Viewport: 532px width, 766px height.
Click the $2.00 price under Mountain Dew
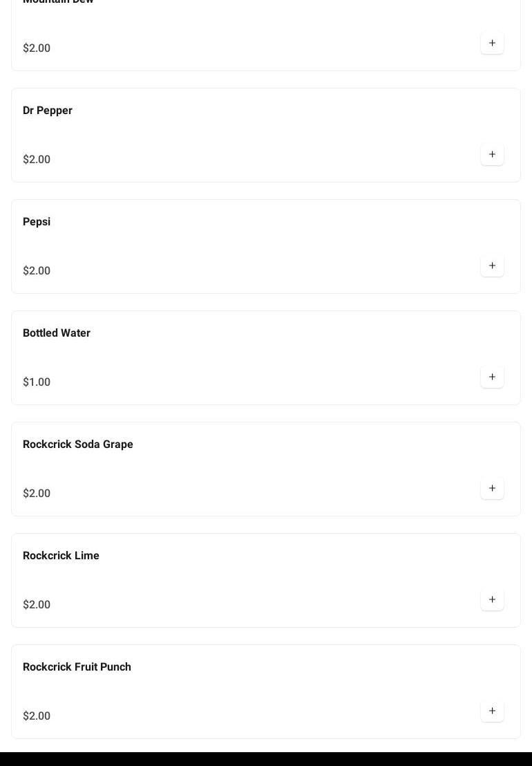click(37, 48)
